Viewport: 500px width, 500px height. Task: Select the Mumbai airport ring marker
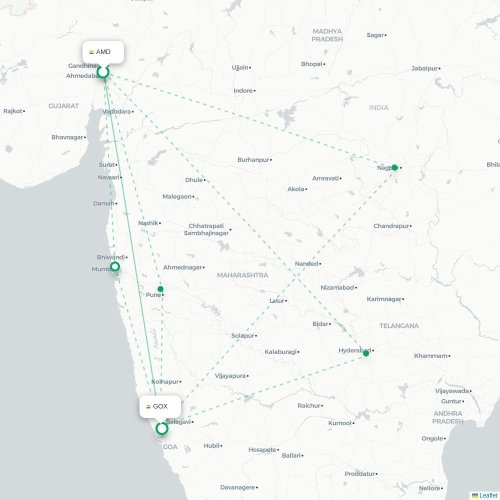115,267
